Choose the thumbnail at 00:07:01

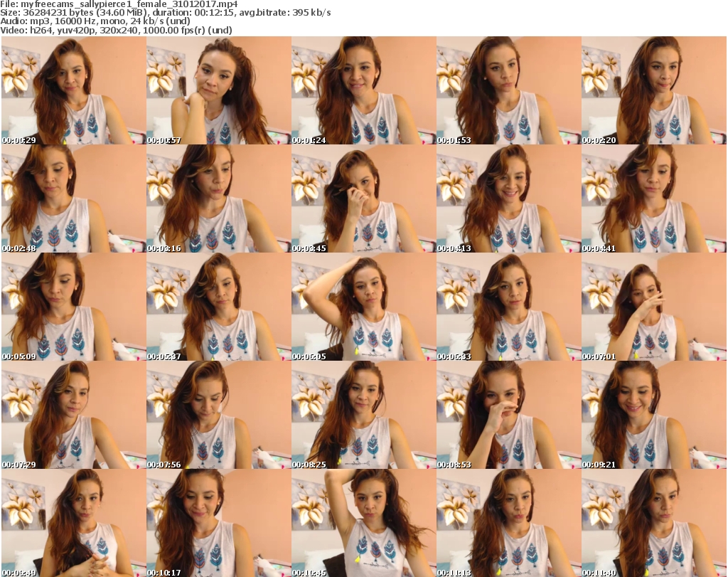click(x=653, y=307)
